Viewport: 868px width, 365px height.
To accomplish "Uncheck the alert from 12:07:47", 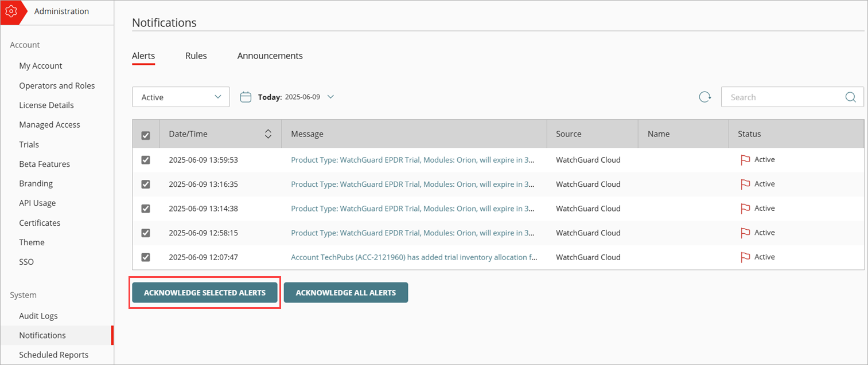I will pyautogui.click(x=146, y=257).
